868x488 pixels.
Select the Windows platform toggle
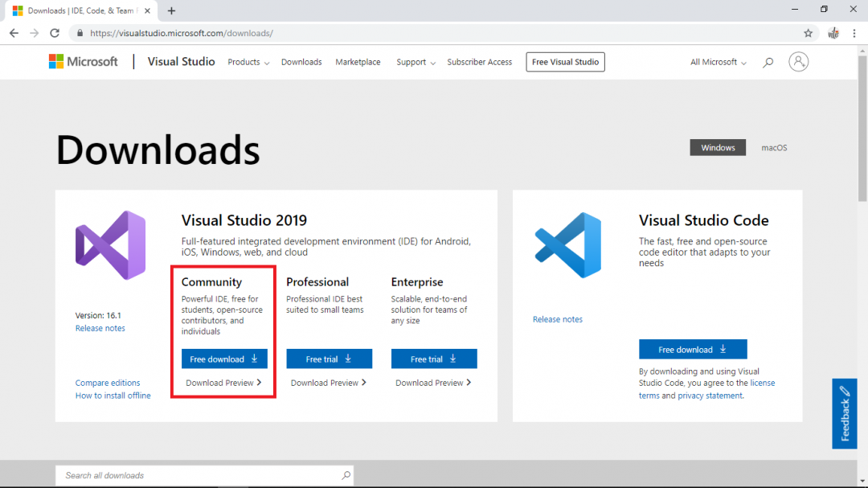tap(717, 147)
